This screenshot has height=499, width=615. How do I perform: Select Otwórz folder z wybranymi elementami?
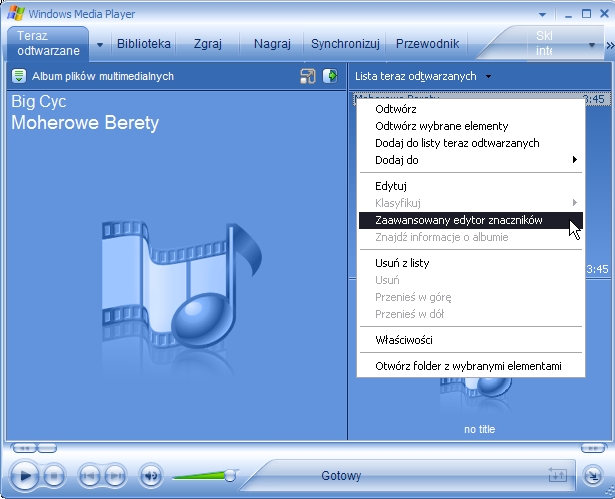[x=471, y=366]
